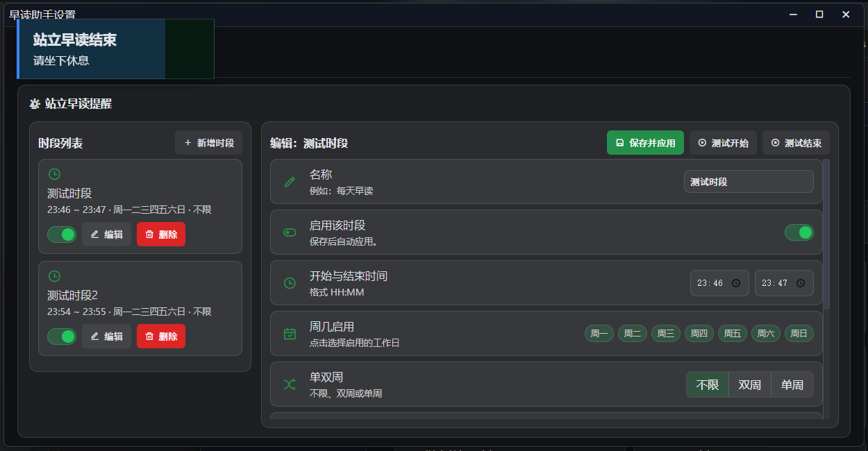Image resolution: width=868 pixels, height=451 pixels.
Task: Click the clock icon above 测试时段
Action: 54,174
